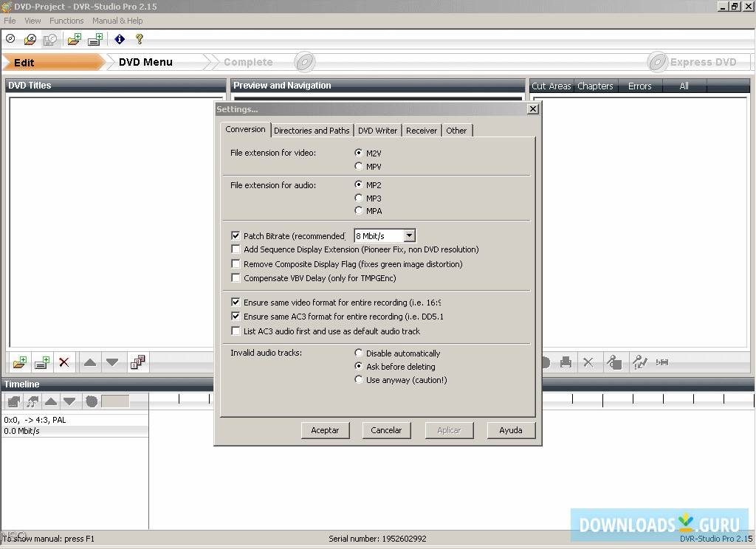Click the gray X icon under Cut Areas panel
This screenshot has height=549, width=756.
click(x=588, y=362)
